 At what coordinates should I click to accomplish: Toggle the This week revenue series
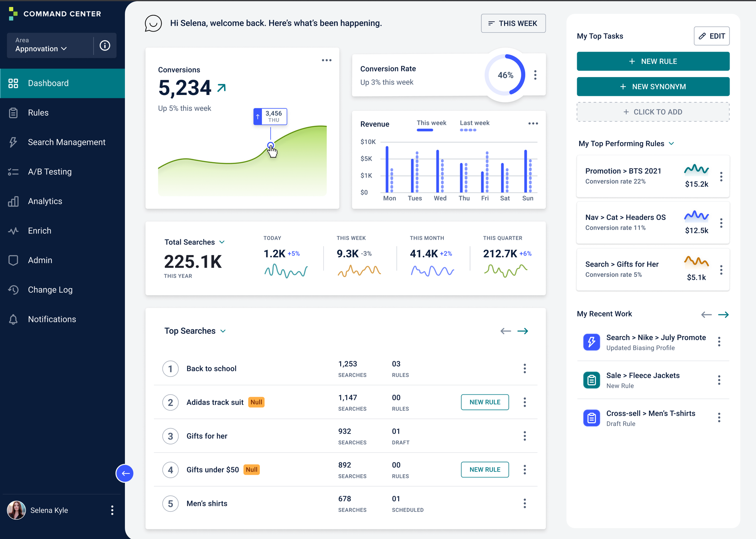(x=431, y=126)
